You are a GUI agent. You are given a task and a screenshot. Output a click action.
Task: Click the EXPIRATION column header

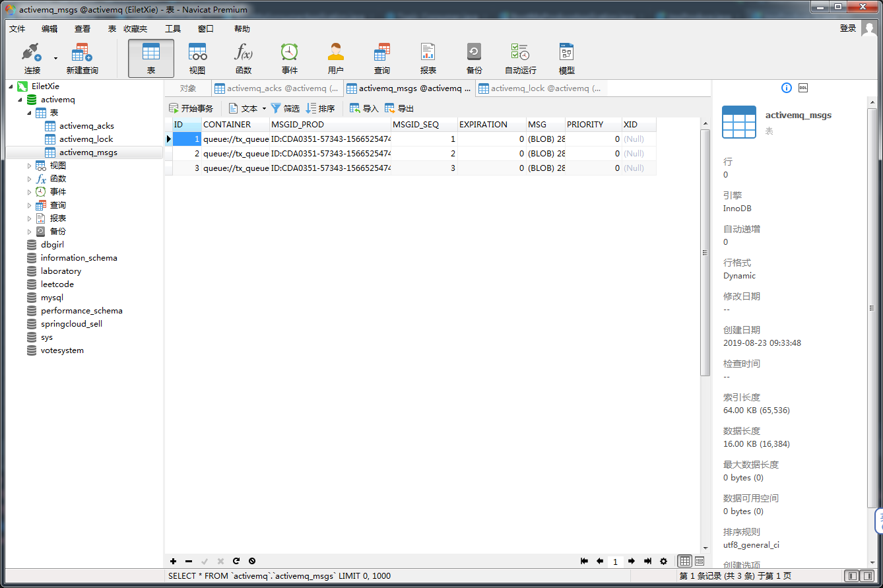click(492, 124)
